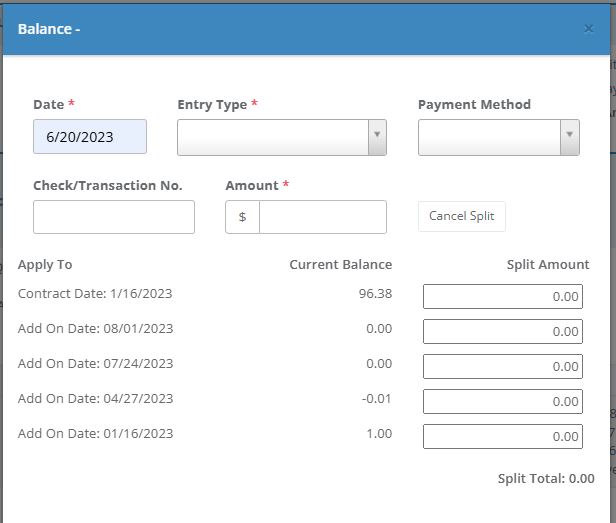Click the Add On Date: 01/16/2023 label
616x523 pixels.
click(x=95, y=433)
